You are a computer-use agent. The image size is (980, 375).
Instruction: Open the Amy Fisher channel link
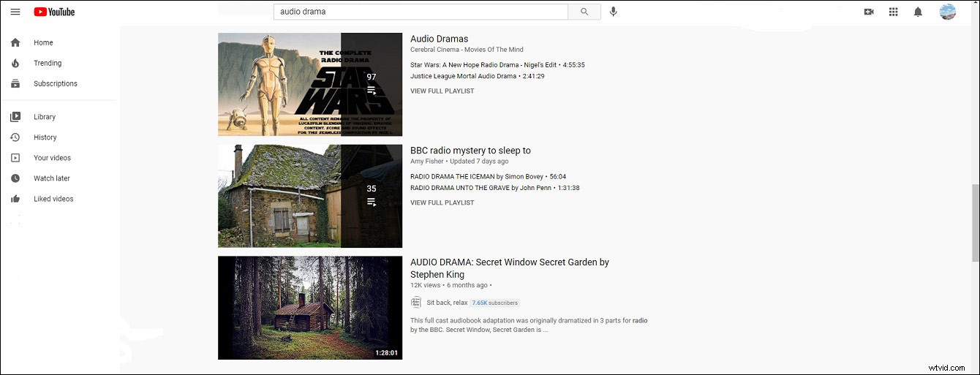[x=427, y=161]
